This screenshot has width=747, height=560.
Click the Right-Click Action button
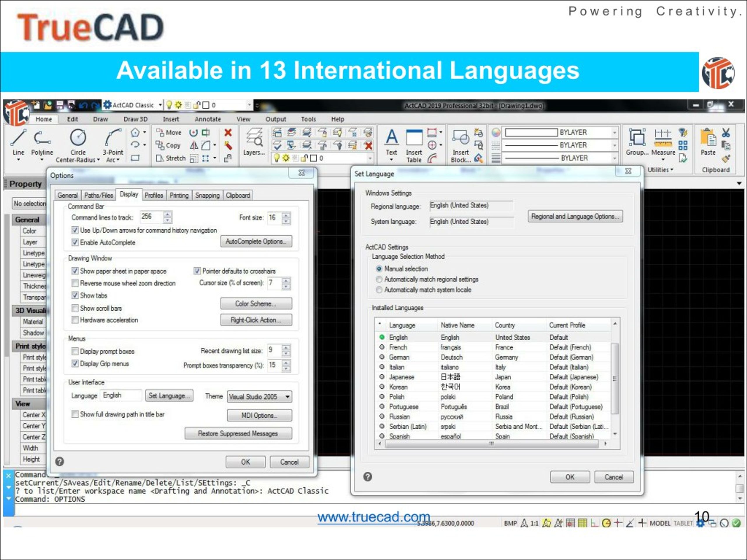click(x=256, y=320)
